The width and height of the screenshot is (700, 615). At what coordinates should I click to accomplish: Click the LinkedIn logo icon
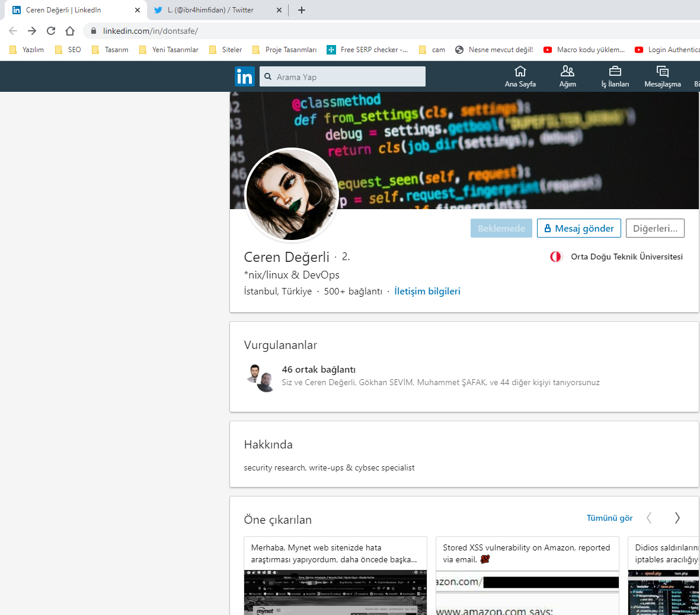[245, 77]
